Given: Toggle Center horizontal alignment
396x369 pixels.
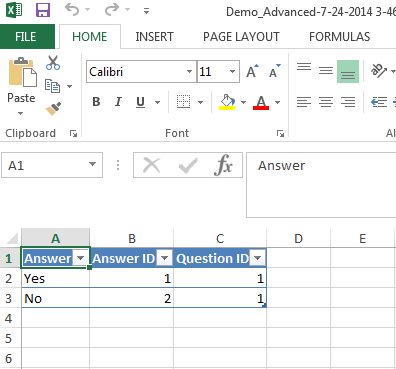Looking at the screenshot, I should click(326, 102).
